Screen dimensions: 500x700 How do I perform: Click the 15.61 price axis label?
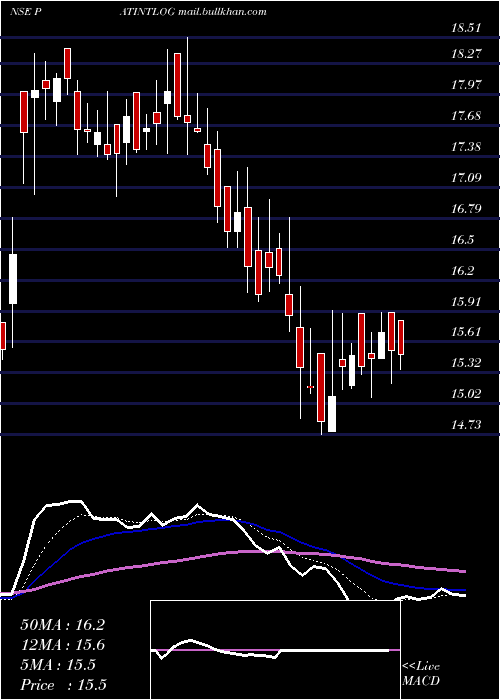tap(466, 332)
